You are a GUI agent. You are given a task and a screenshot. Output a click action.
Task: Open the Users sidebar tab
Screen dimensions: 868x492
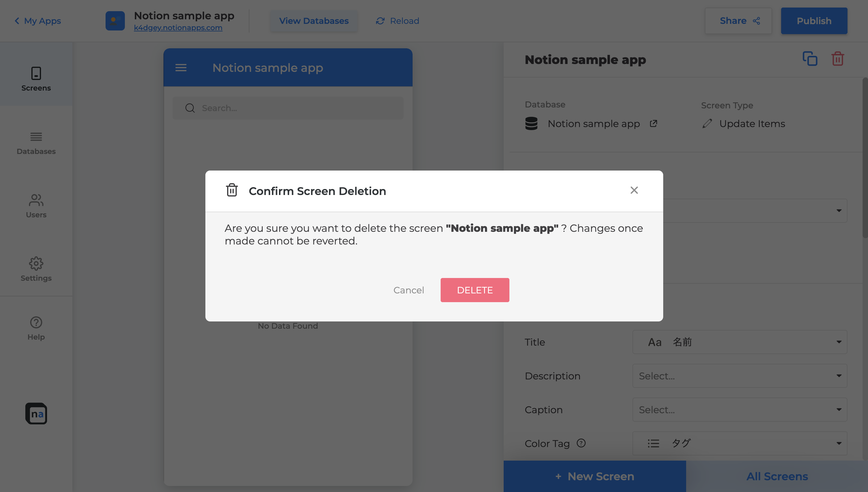(x=36, y=206)
